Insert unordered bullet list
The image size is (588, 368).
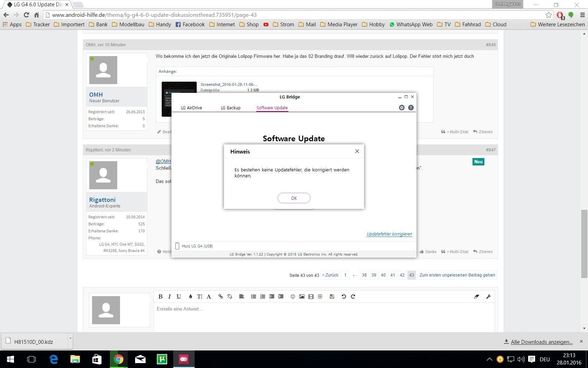coord(253,297)
